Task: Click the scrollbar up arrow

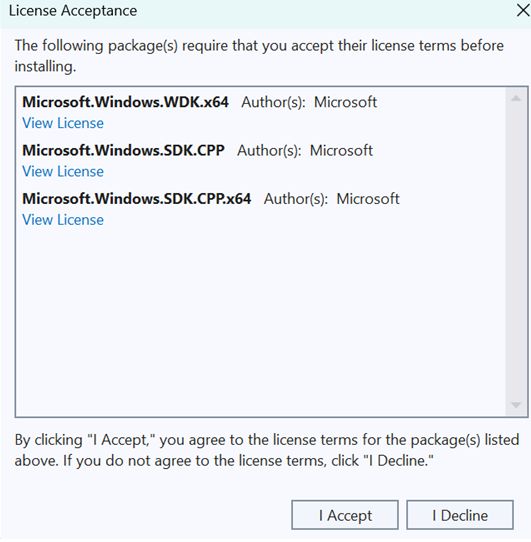Action: (x=516, y=99)
